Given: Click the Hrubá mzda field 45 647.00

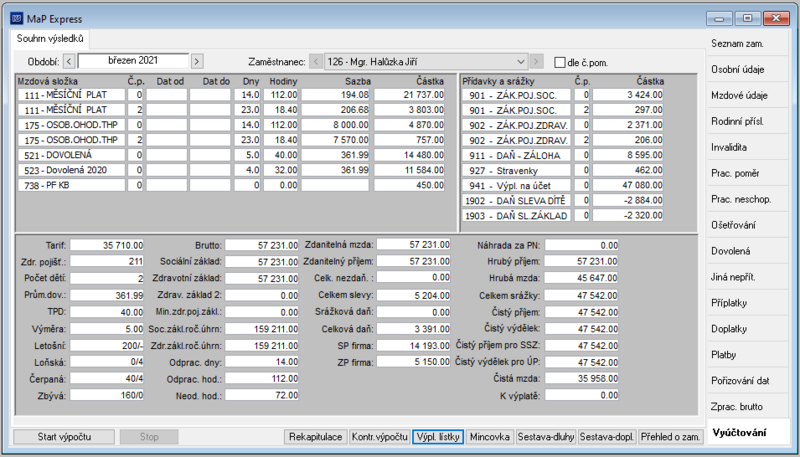Looking at the screenshot, I should click(x=582, y=278).
